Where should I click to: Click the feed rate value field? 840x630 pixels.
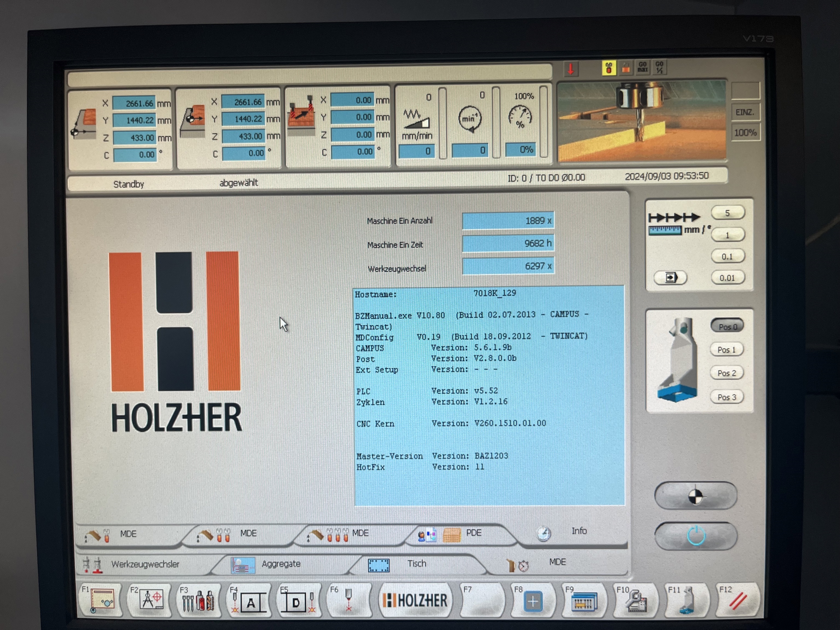coord(416,151)
